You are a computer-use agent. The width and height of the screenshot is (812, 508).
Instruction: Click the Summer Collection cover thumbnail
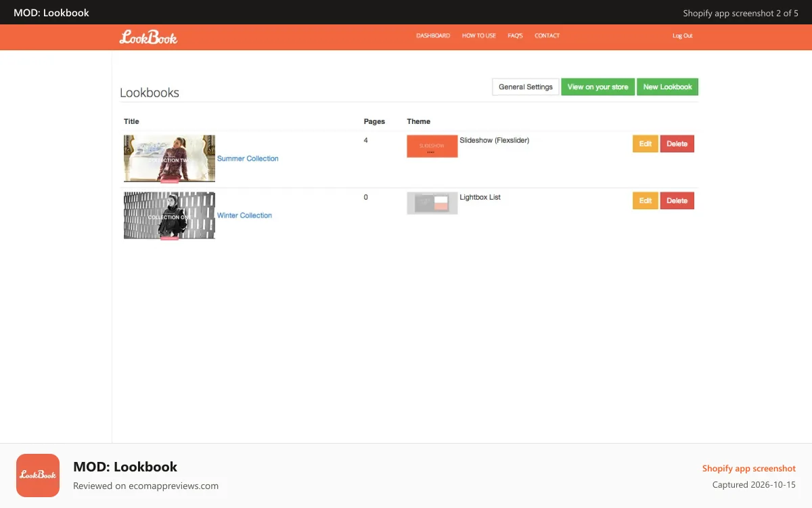pos(169,158)
